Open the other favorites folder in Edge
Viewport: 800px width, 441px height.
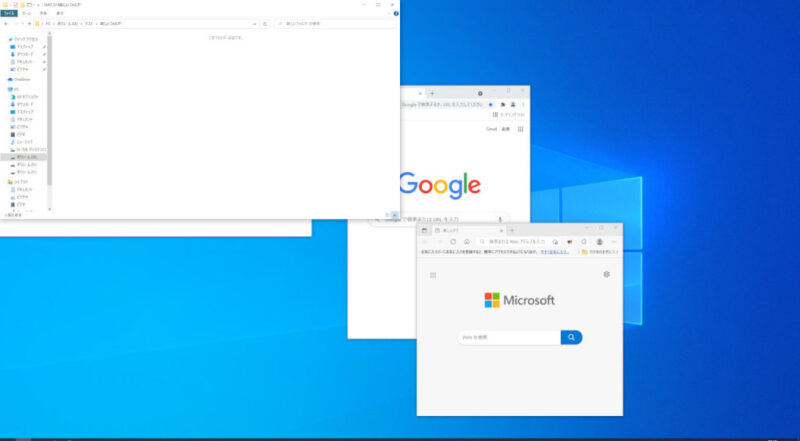click(x=601, y=252)
